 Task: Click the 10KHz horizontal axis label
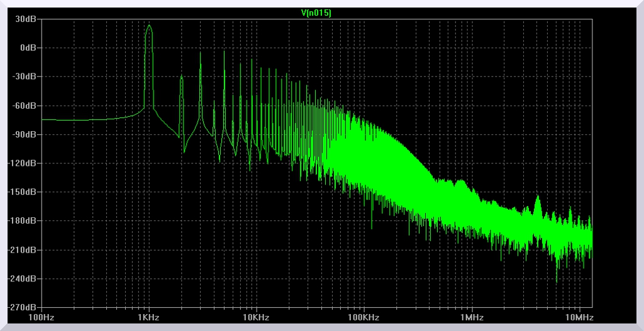[257, 318]
